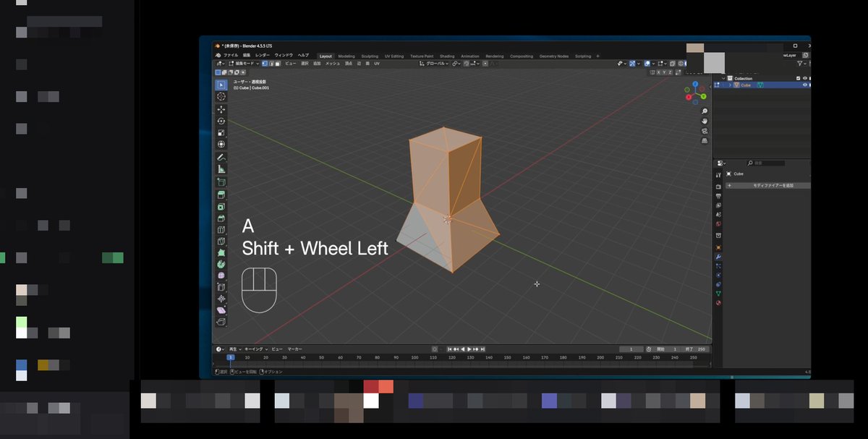Image resolution: width=868 pixels, height=439 pixels.
Task: Select the Move tool
Action: 221,109
